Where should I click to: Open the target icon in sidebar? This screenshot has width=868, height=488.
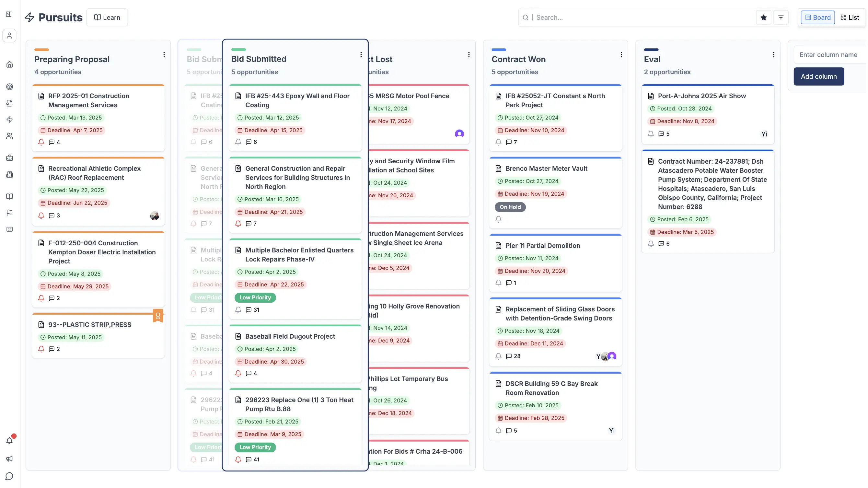pos(9,87)
